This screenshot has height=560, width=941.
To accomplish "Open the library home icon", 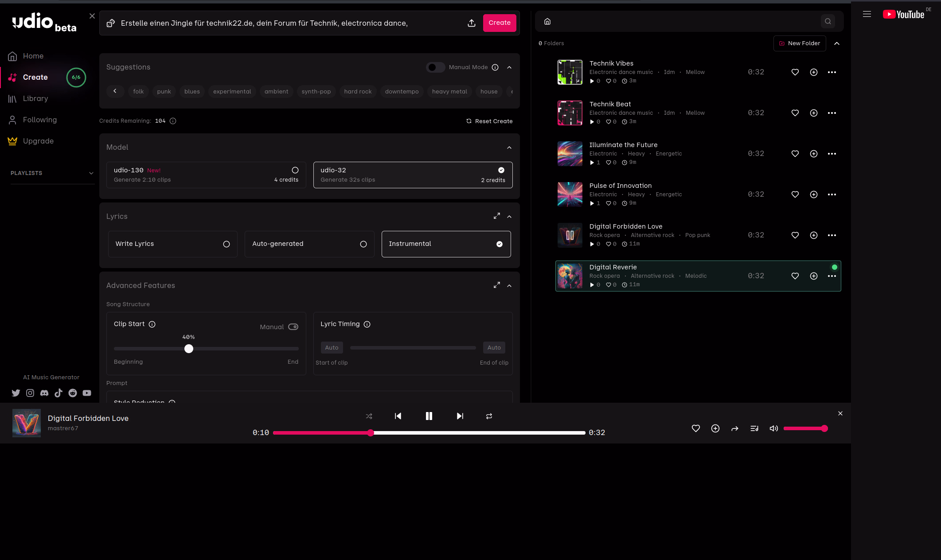I will [x=547, y=21].
